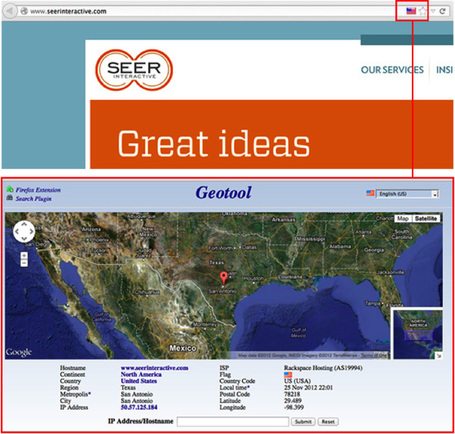Switch map view to Satellite mode
Screen dimensions: 455x434
pyautogui.click(x=426, y=218)
